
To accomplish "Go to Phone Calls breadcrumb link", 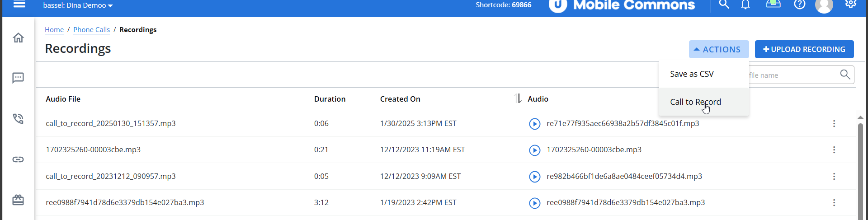I will tap(91, 30).
